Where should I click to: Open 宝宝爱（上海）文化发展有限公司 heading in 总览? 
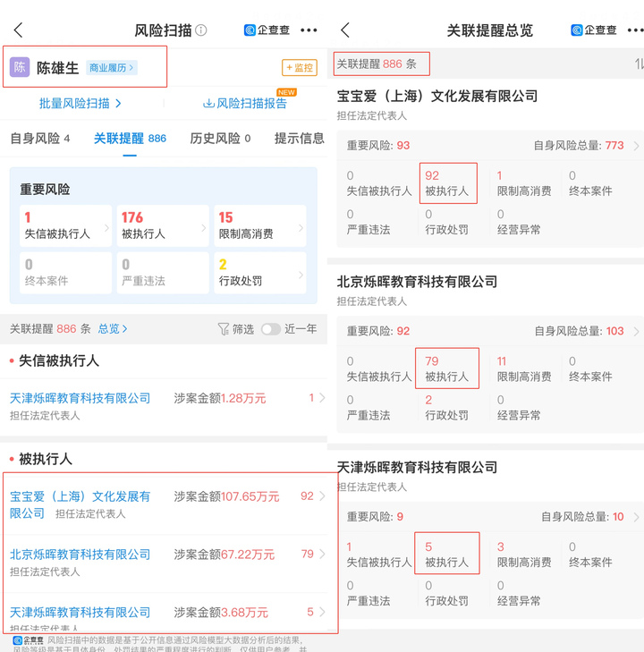(x=437, y=96)
